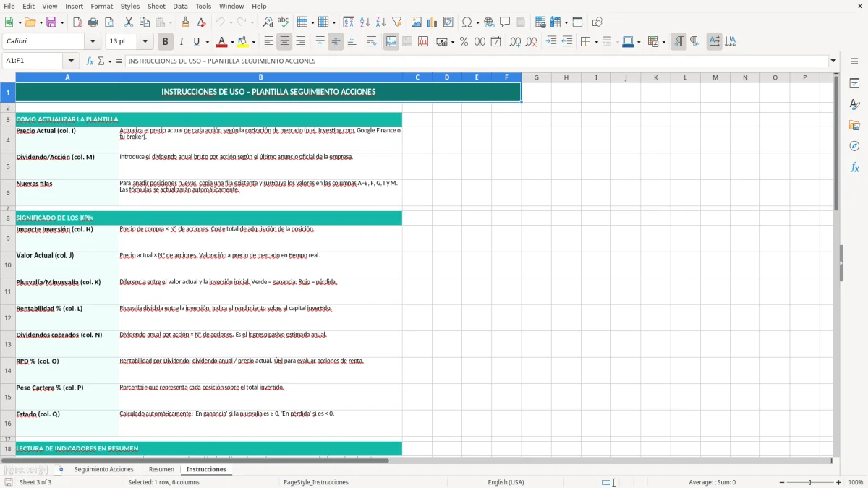Insert an image
Image resolution: width=868 pixels, height=488 pixels.
click(x=417, y=22)
